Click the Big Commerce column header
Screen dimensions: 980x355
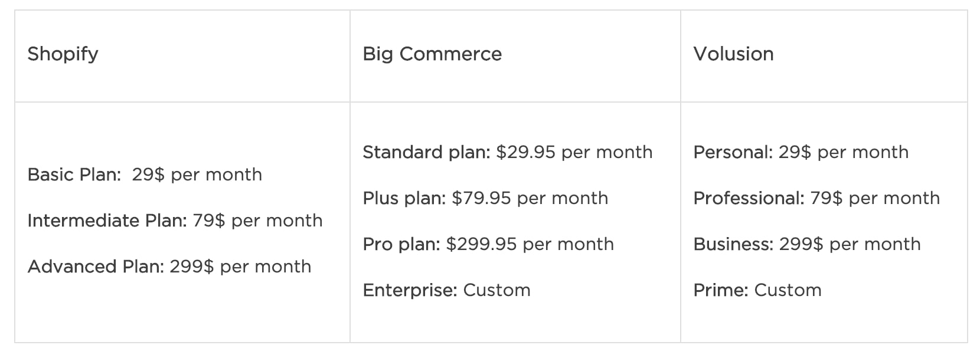click(432, 54)
